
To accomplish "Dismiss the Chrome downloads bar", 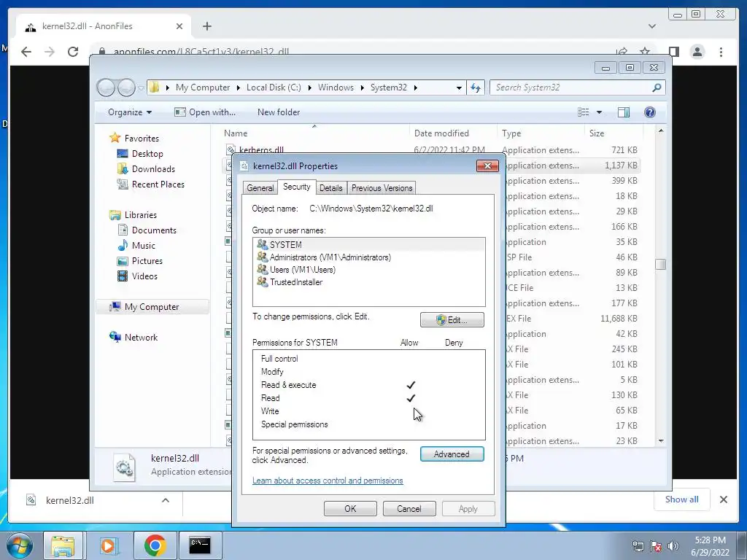I will coord(723,499).
